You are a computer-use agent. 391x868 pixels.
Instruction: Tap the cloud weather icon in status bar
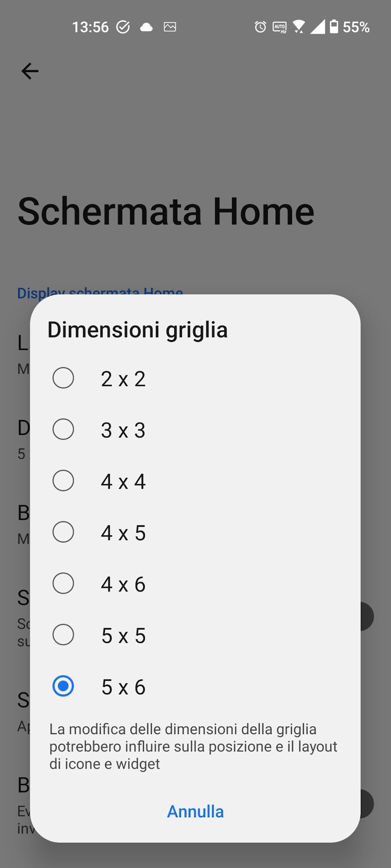coord(146,27)
